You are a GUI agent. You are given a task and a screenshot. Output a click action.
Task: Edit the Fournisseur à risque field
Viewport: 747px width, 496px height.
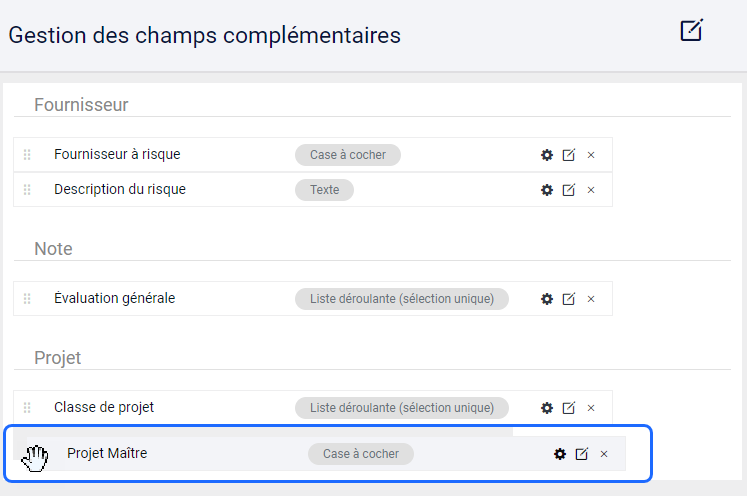pyautogui.click(x=569, y=155)
